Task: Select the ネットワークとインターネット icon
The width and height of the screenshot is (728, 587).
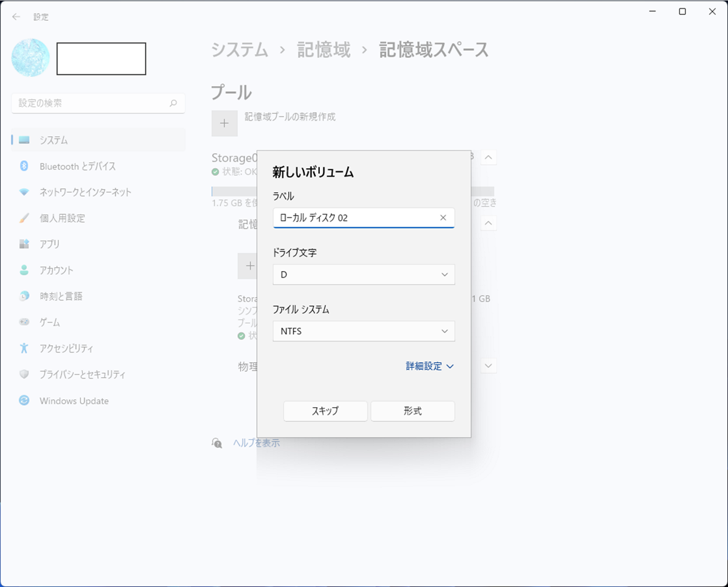Action: coord(24,192)
